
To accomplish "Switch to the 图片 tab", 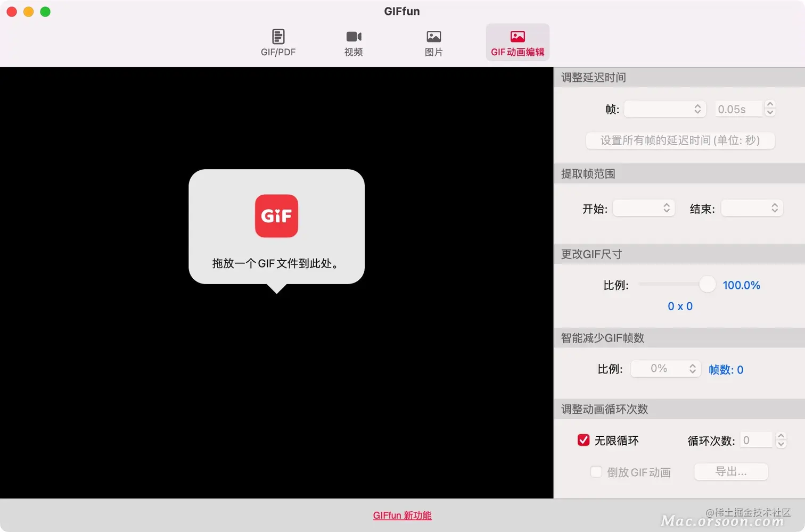I will (x=434, y=43).
